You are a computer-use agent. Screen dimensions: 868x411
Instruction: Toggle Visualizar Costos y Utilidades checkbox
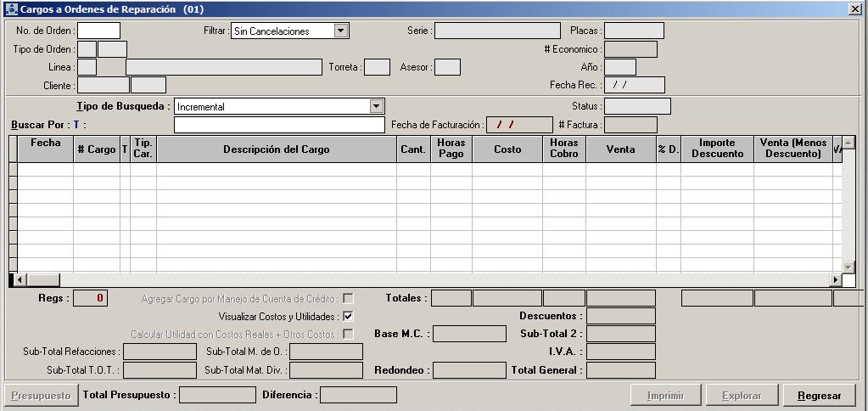coord(348,316)
